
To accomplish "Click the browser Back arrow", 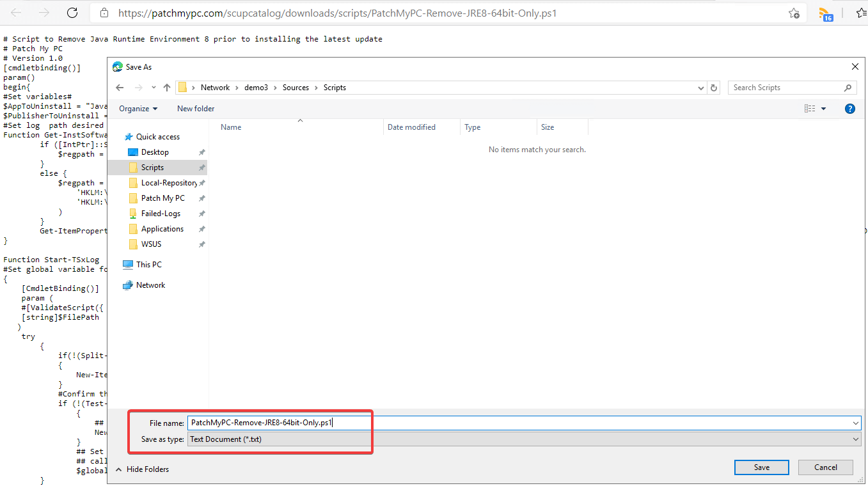I will (x=16, y=13).
